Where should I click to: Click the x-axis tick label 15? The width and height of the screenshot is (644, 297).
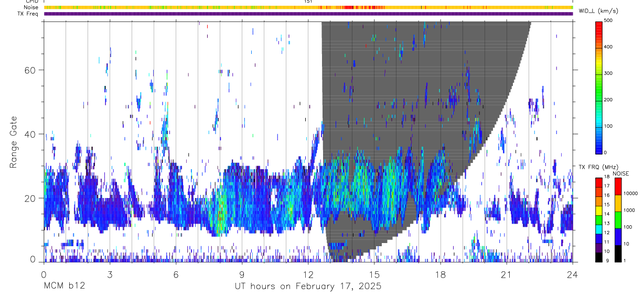click(x=374, y=274)
